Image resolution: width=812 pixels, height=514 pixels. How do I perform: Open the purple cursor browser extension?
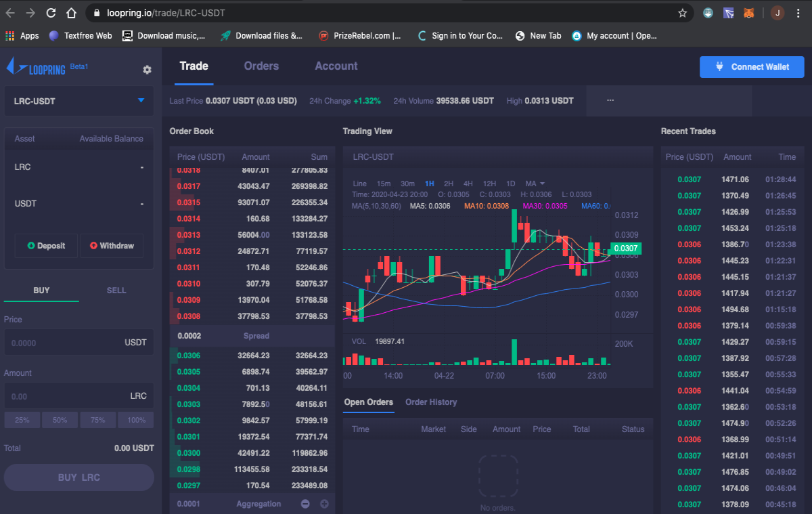tap(728, 13)
